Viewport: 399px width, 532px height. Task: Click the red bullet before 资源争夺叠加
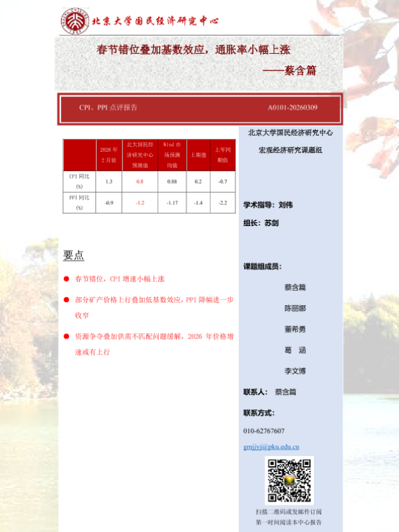click(66, 336)
